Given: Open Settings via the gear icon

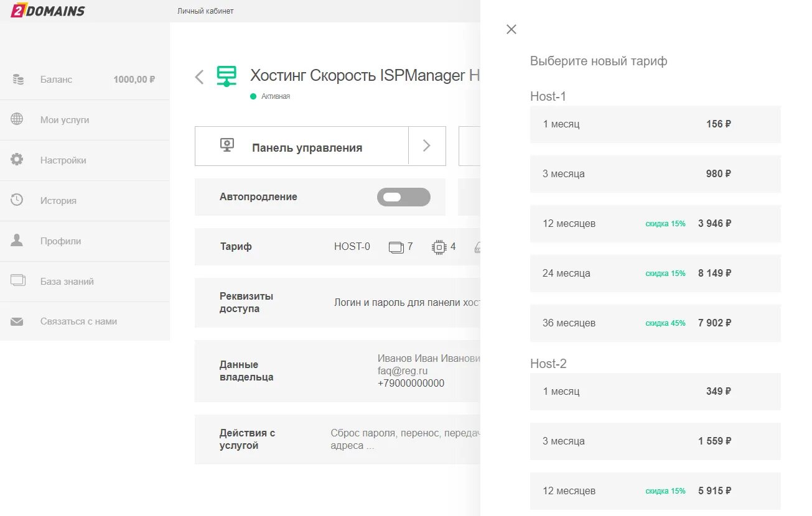Looking at the screenshot, I should pos(17,160).
